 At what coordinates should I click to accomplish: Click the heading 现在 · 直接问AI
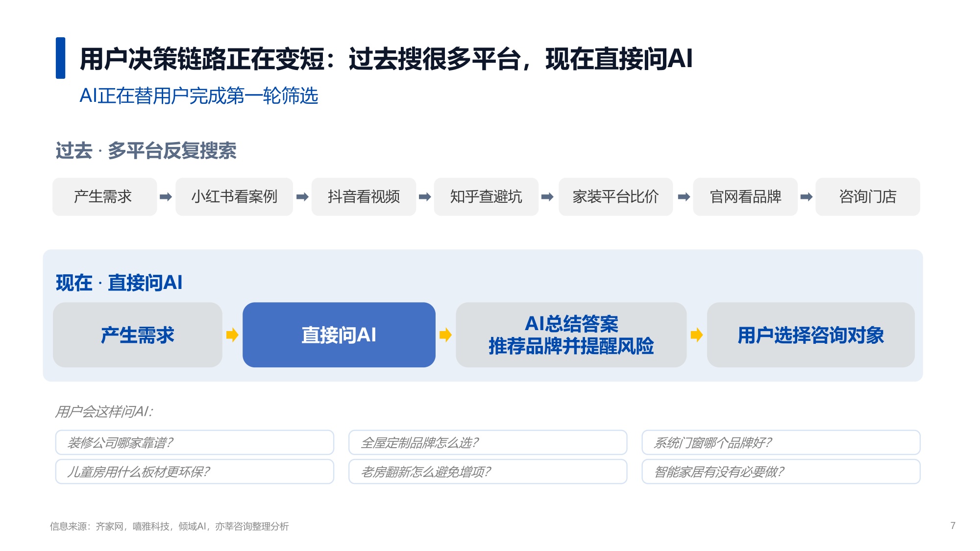(x=119, y=283)
